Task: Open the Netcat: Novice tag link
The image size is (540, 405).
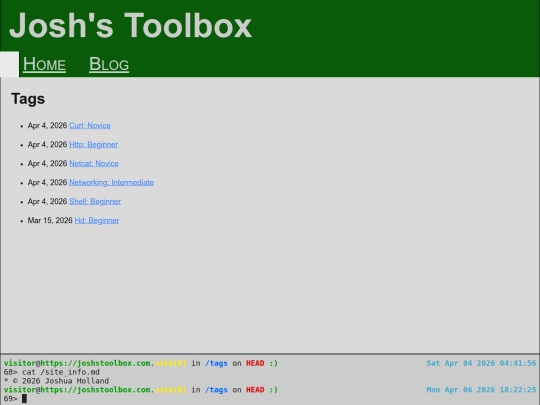Action: [94, 163]
